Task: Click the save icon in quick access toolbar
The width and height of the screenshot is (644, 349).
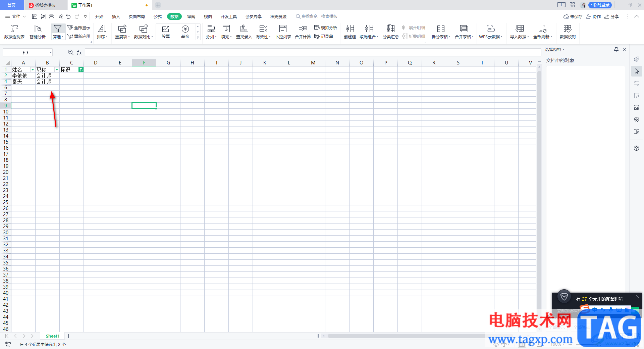Action: coord(35,16)
